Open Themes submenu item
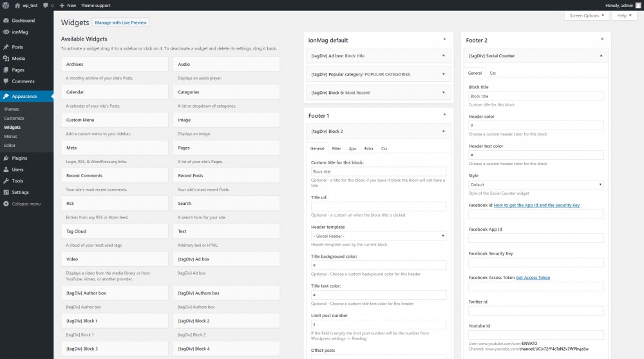 [x=12, y=110]
